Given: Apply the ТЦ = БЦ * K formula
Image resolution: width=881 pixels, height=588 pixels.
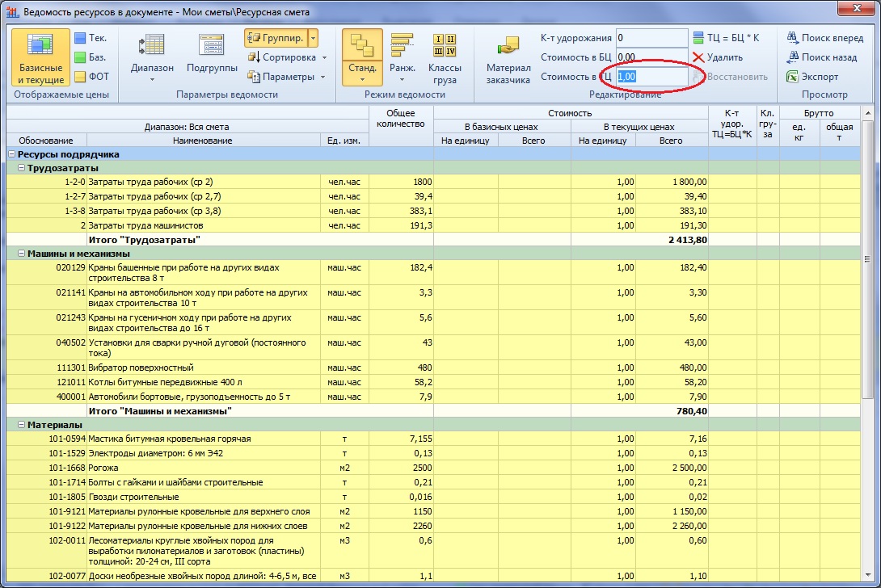Looking at the screenshot, I should pos(725,38).
